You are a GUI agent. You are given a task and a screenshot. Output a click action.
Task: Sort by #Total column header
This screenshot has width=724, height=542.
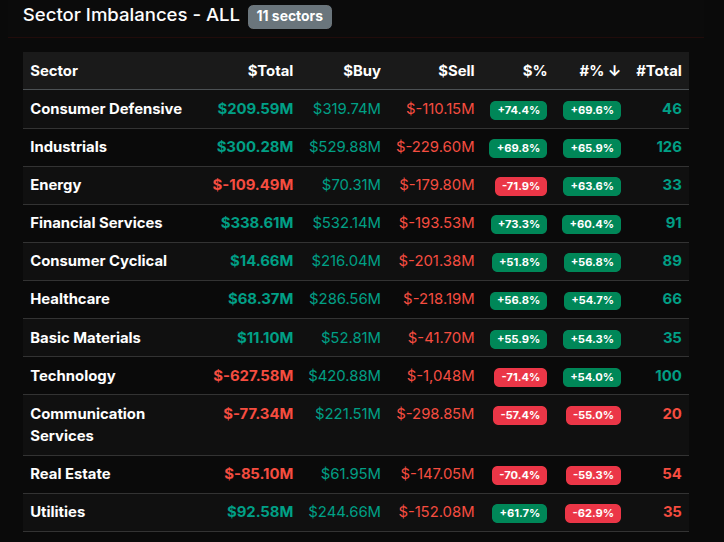(x=658, y=71)
